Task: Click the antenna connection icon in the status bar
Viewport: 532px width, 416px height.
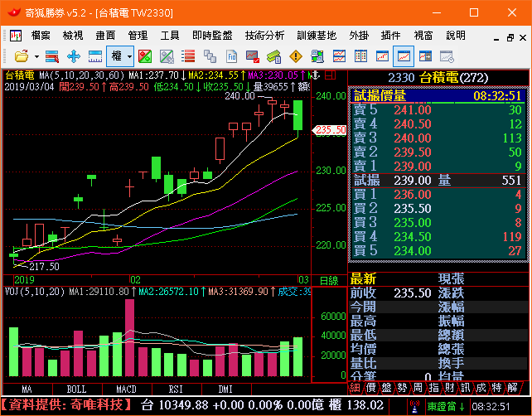Action: 414,407
